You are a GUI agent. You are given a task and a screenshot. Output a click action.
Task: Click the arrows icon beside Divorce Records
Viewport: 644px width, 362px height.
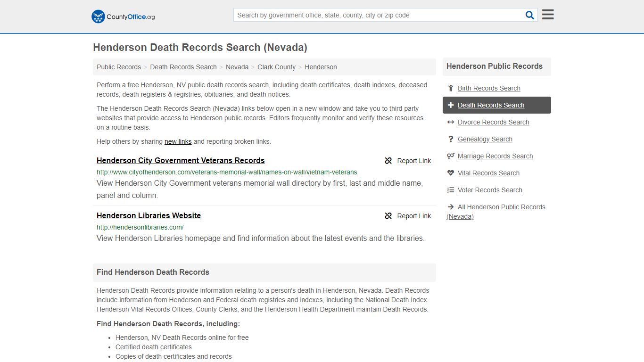[451, 122]
